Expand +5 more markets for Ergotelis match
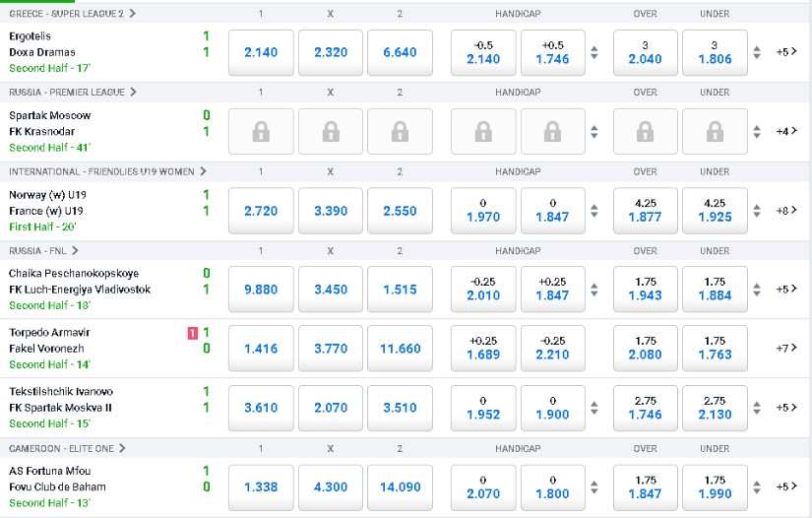 pyautogui.click(x=786, y=52)
